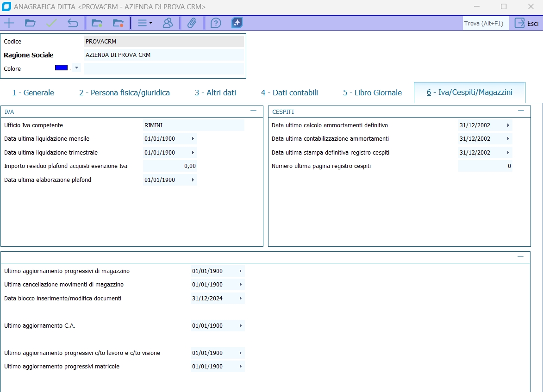543x392 pixels.
Task: Click the open folder icon in toolbar
Action: [30, 23]
